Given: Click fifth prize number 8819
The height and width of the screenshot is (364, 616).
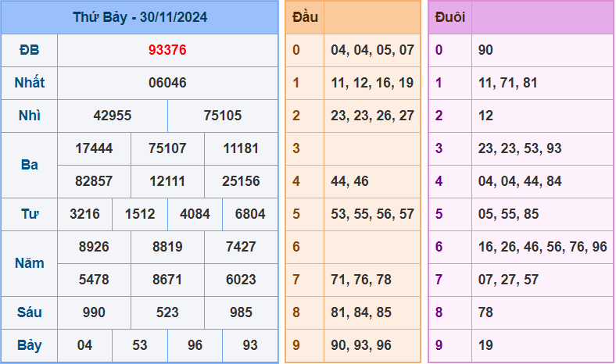Looking at the screenshot, I should tap(167, 247).
